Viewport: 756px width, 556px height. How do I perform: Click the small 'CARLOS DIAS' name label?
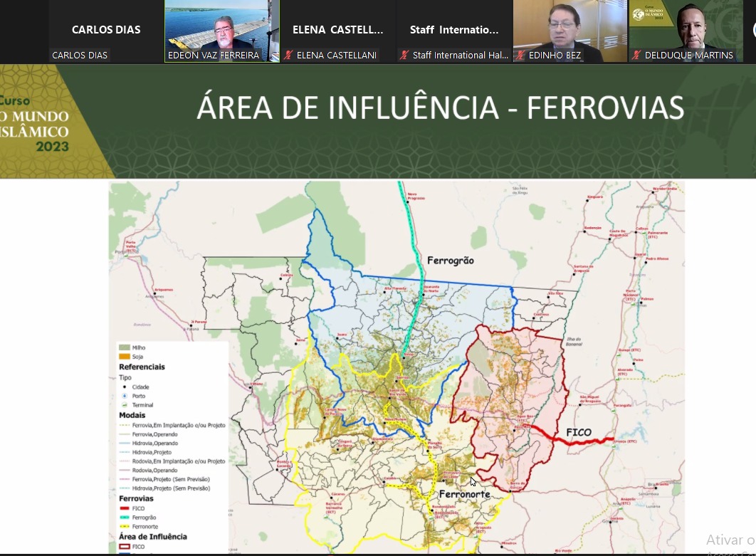(80, 55)
